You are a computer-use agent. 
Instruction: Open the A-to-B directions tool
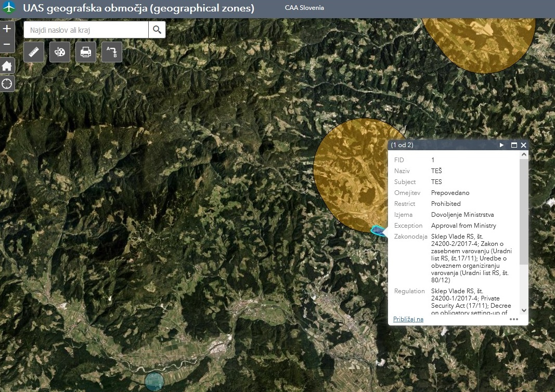click(x=112, y=52)
